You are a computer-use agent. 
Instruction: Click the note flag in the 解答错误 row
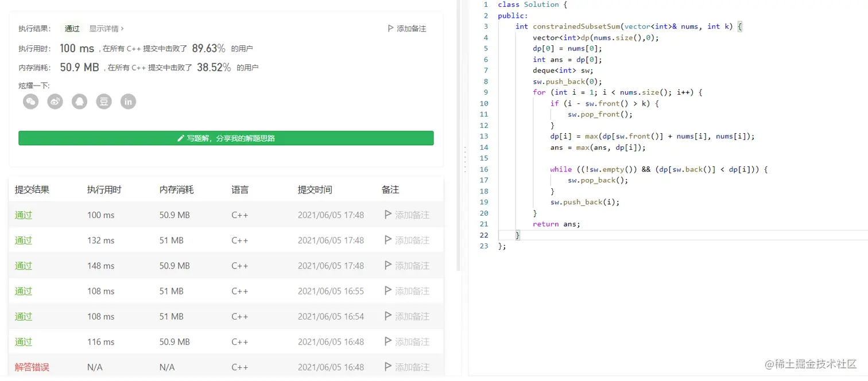click(x=388, y=367)
